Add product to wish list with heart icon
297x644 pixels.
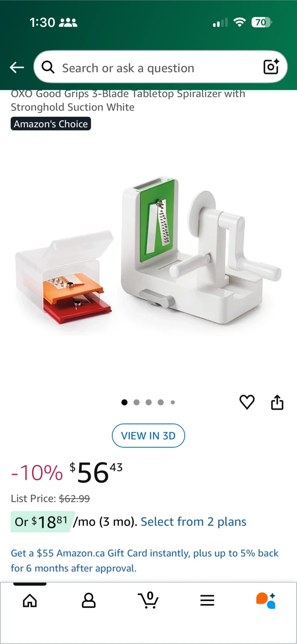(247, 402)
